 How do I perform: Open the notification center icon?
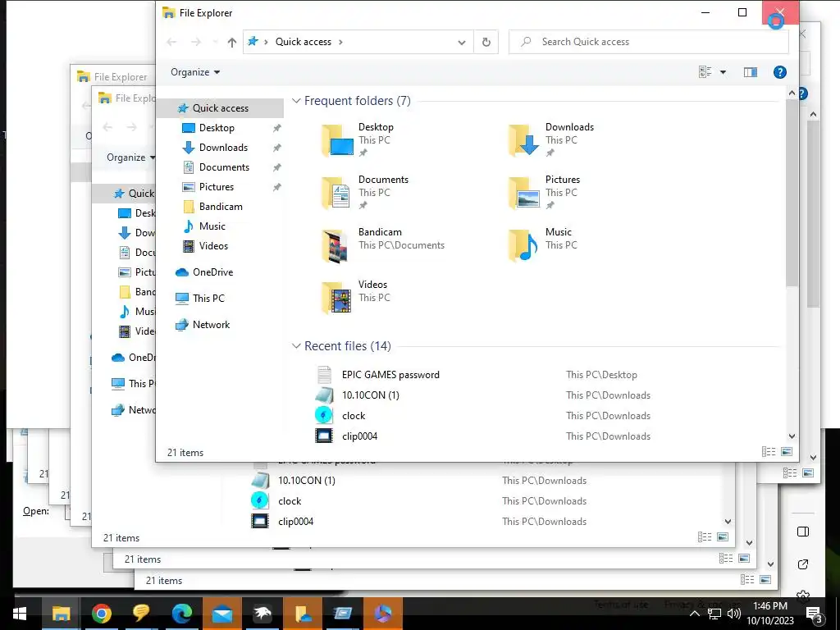[x=814, y=614]
